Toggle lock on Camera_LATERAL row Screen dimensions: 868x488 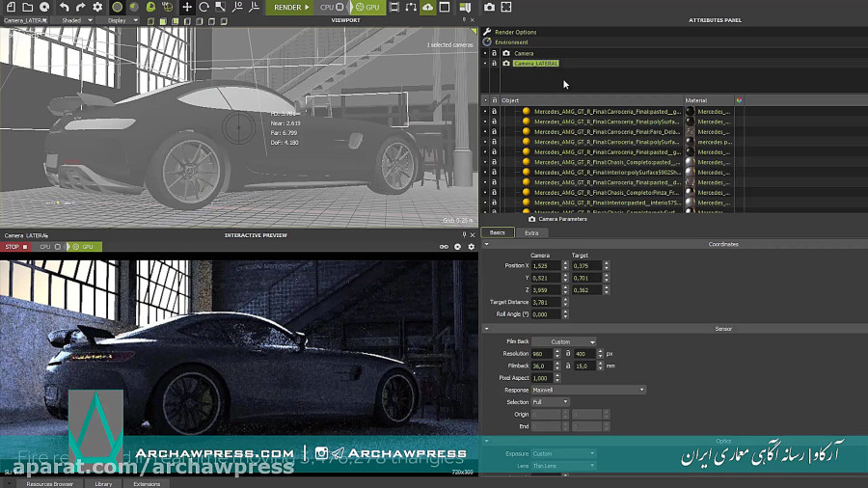pyautogui.click(x=495, y=64)
